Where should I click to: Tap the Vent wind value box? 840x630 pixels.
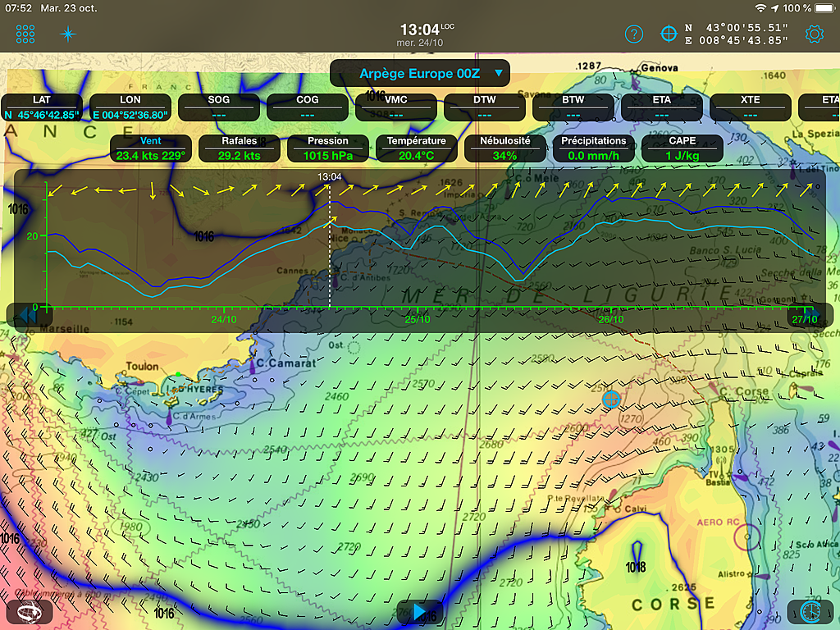click(x=151, y=148)
